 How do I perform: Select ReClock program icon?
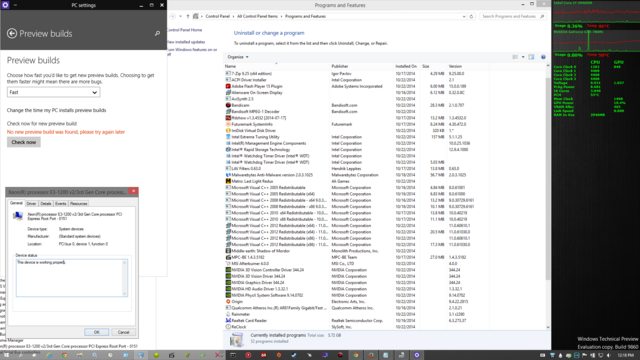click(x=228, y=327)
